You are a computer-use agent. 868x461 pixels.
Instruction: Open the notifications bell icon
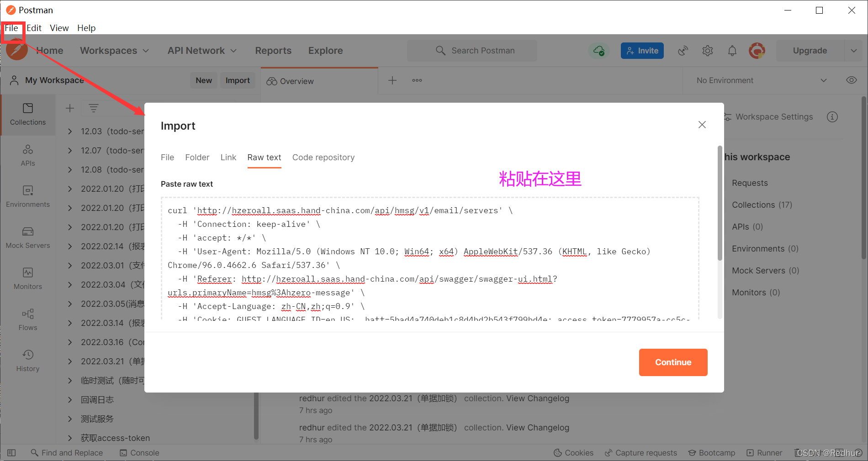click(732, 51)
